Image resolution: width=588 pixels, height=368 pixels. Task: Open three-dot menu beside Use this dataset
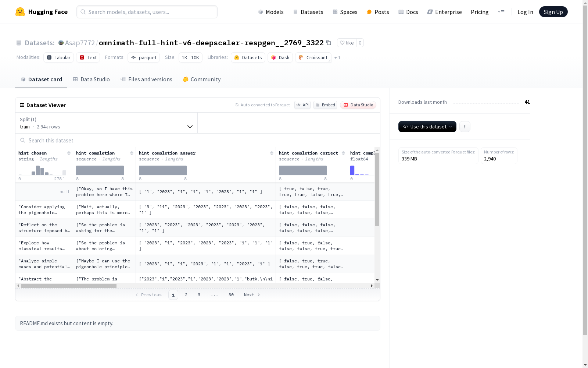[465, 127]
